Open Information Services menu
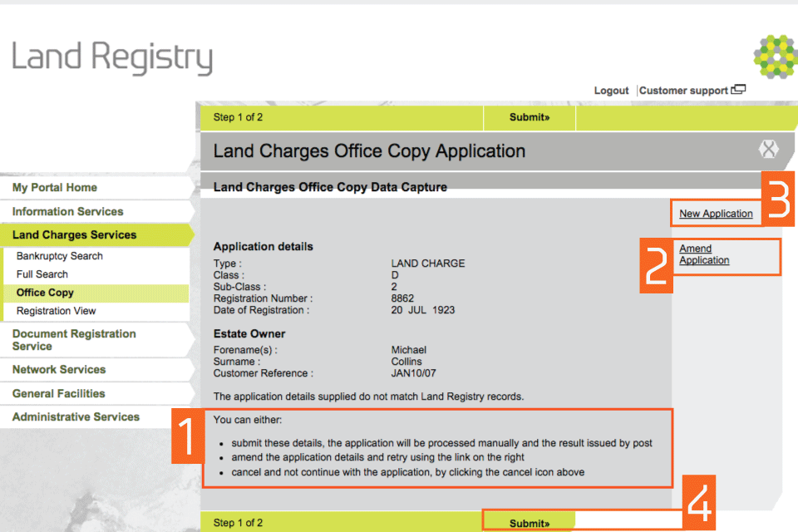The image size is (798, 532). (x=67, y=211)
